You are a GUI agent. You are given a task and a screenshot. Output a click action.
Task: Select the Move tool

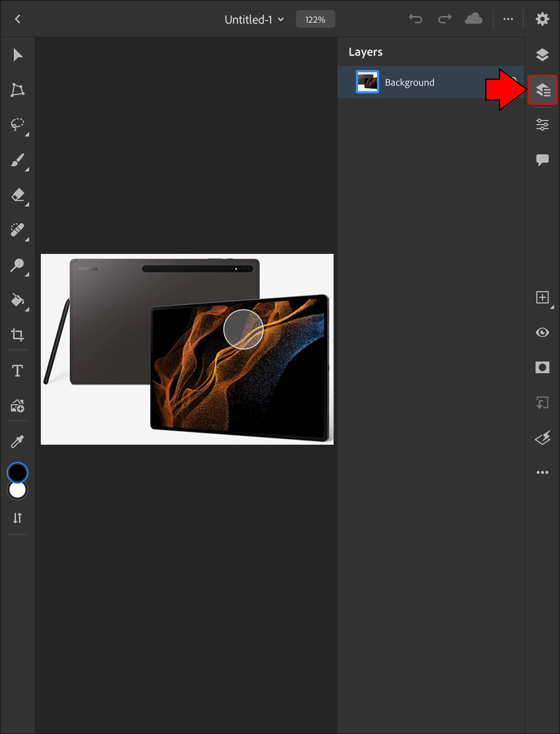pos(17,55)
